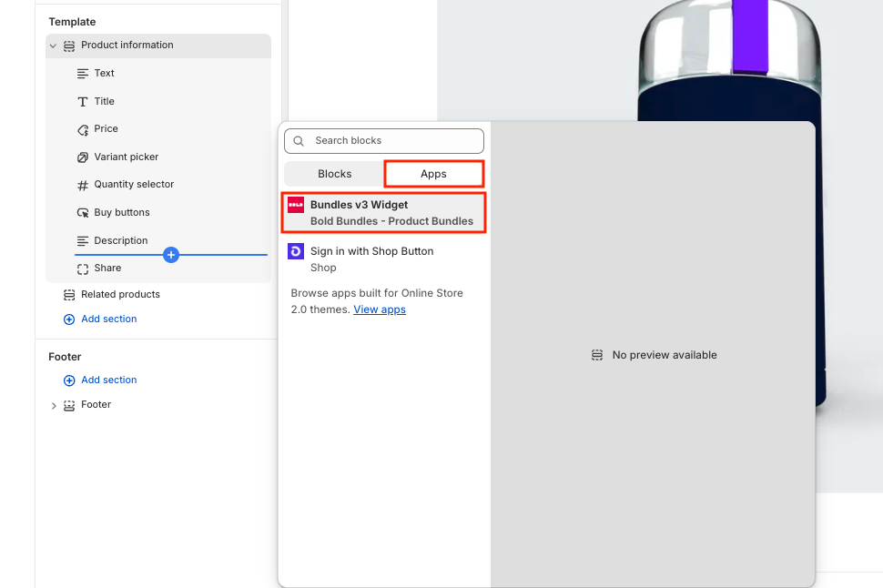
Task: Click Add section link under Footer heading
Action: [109, 380]
